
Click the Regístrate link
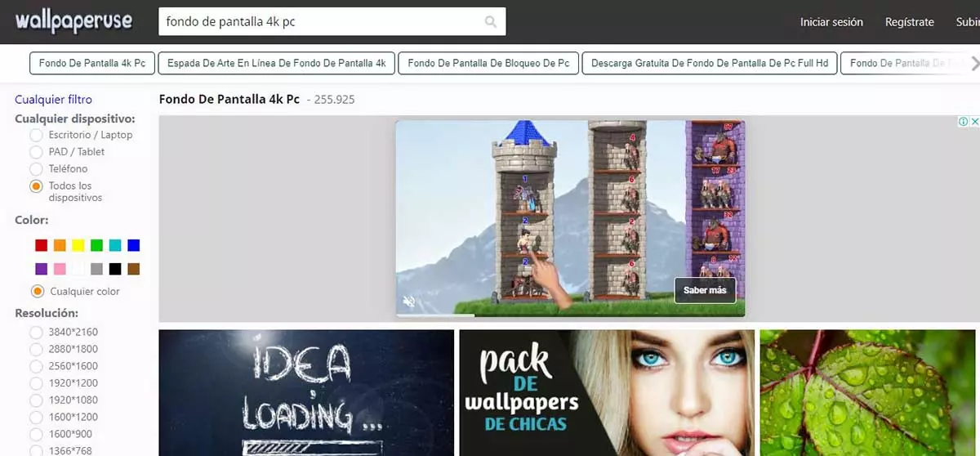tap(909, 22)
